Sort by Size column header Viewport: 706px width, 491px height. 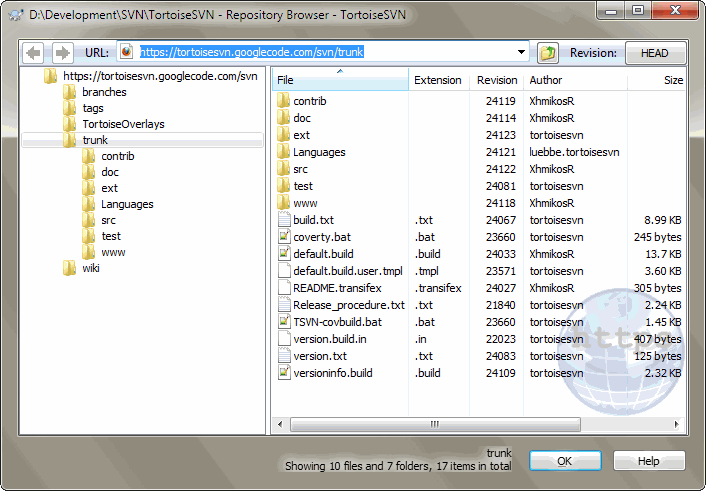pos(656,80)
